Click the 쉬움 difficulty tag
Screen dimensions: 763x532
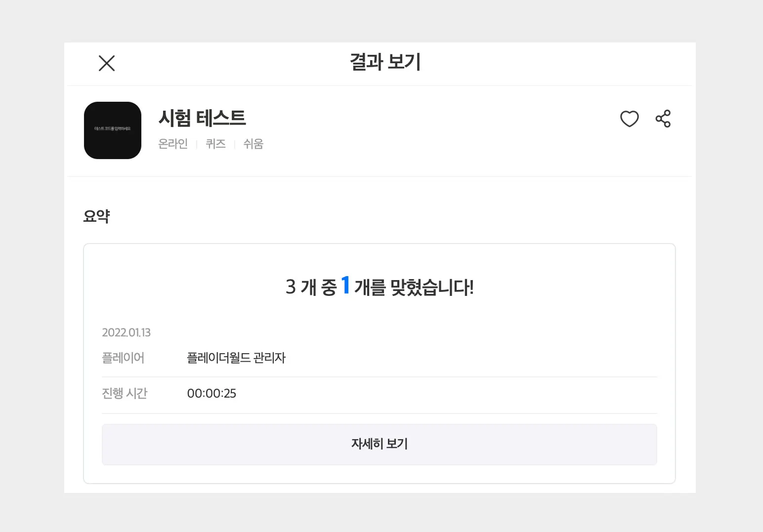click(253, 144)
